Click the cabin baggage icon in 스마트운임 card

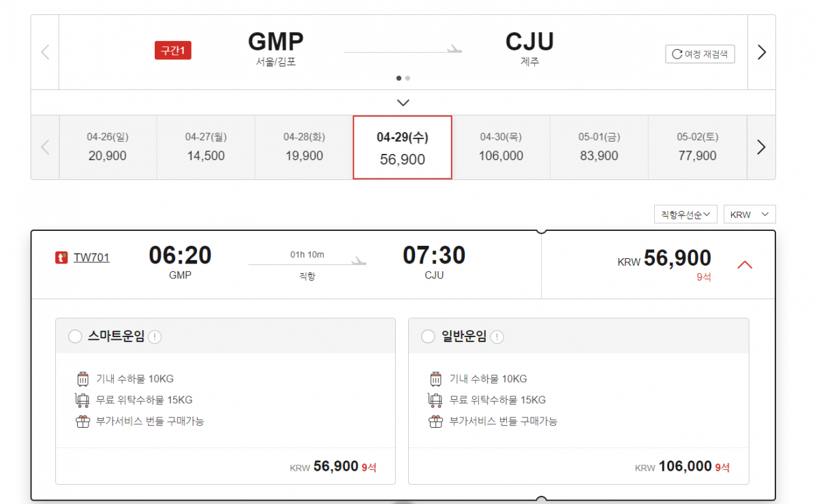[x=82, y=378]
